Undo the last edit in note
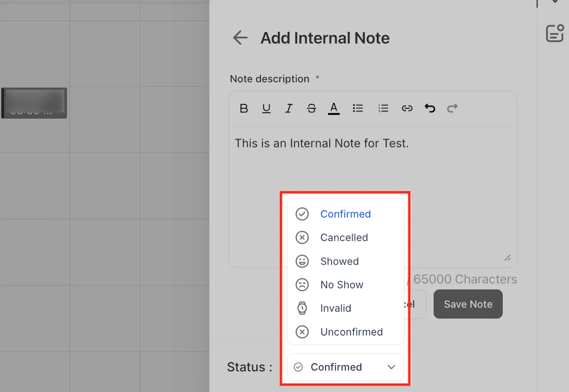Screen dimensions: 569x392 click(430, 108)
